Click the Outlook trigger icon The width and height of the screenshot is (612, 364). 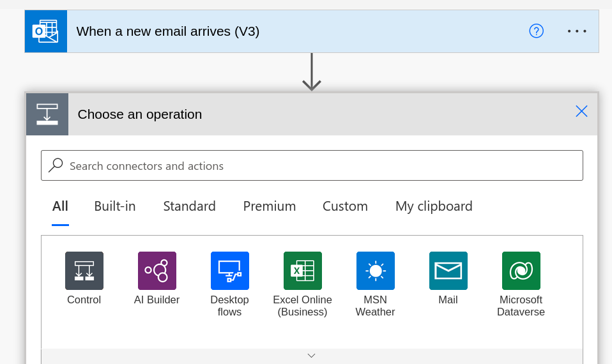tap(46, 31)
